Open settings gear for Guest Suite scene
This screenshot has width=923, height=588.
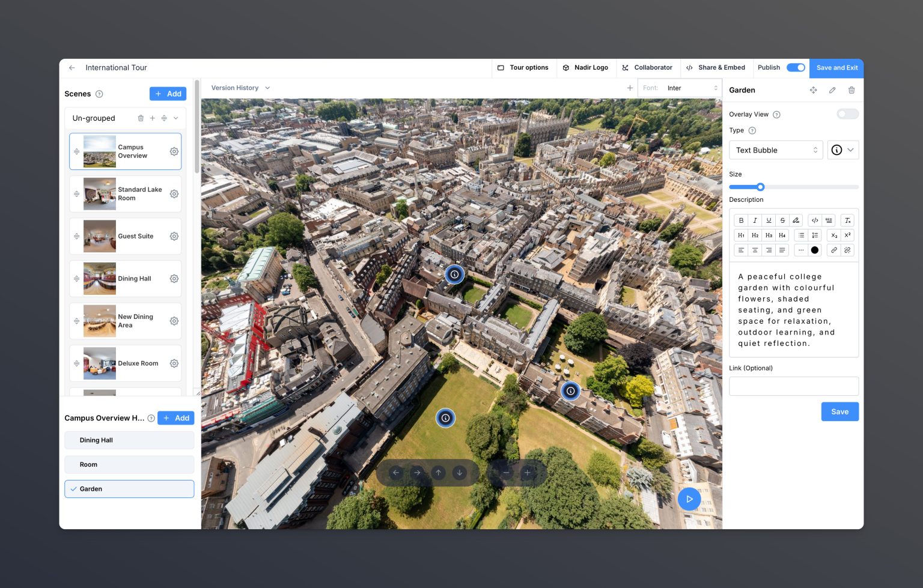click(174, 237)
